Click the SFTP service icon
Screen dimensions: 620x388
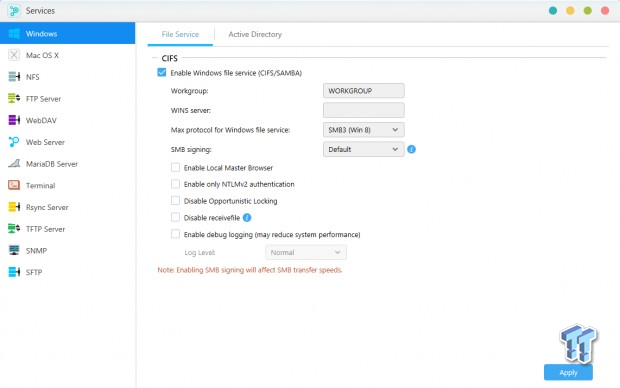pos(14,272)
